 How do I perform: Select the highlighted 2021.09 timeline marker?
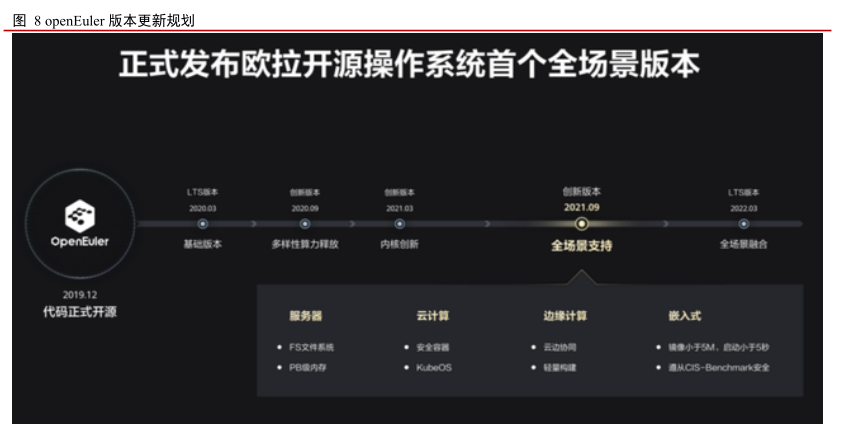(581, 224)
